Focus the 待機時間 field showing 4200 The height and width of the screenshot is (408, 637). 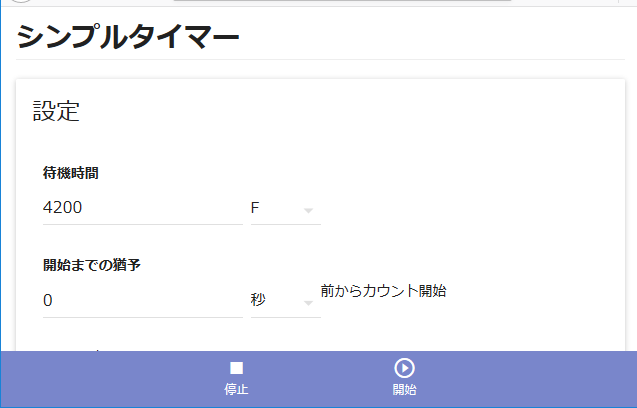143,208
